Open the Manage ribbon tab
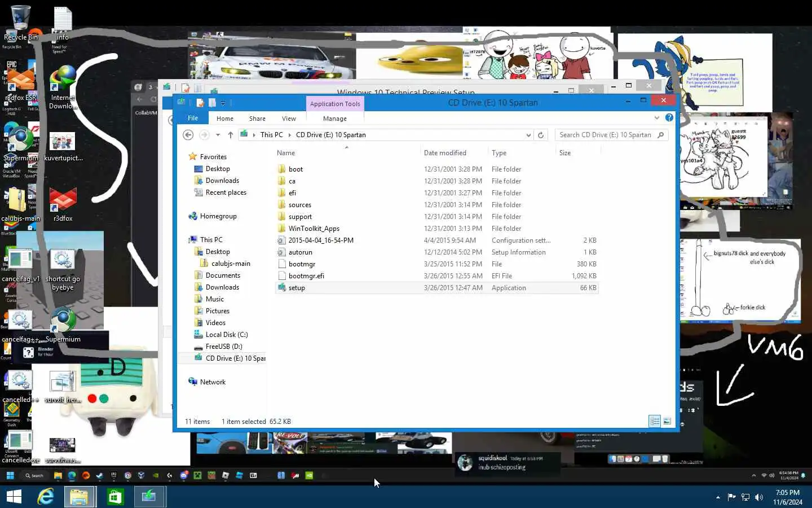 click(335, 119)
